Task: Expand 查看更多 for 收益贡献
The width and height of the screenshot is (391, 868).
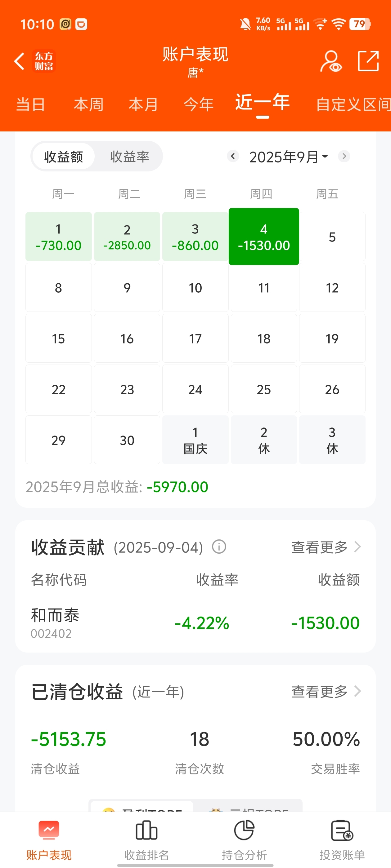Action: (326, 547)
